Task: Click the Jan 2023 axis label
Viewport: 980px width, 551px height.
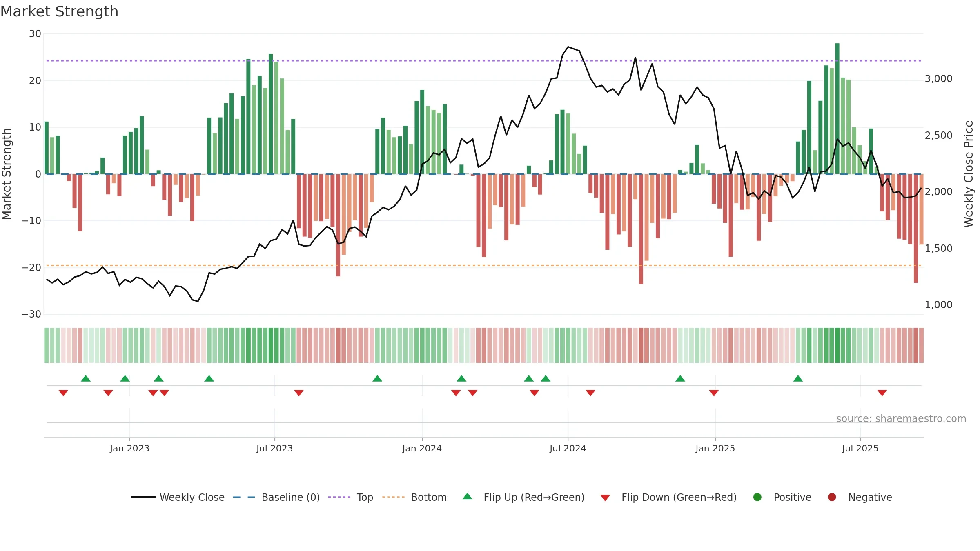Action: click(129, 448)
